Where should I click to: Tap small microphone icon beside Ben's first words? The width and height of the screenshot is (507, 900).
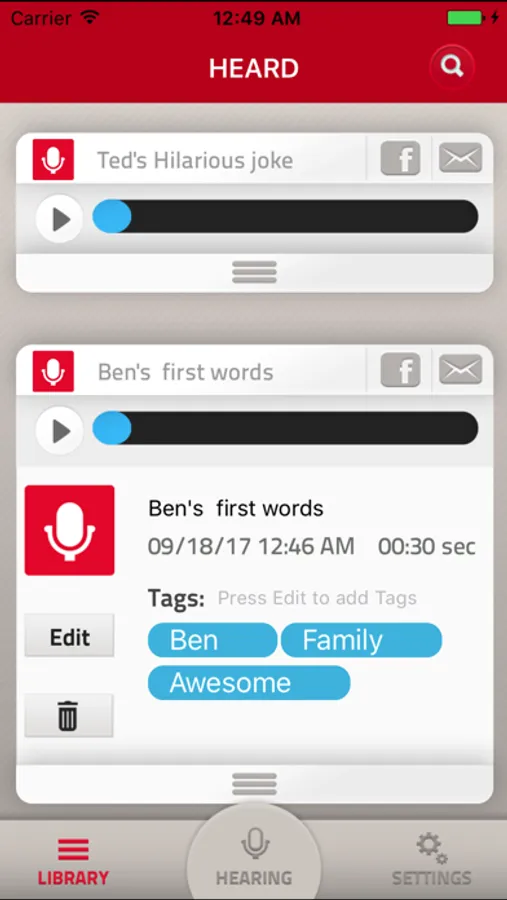[x=53, y=371]
